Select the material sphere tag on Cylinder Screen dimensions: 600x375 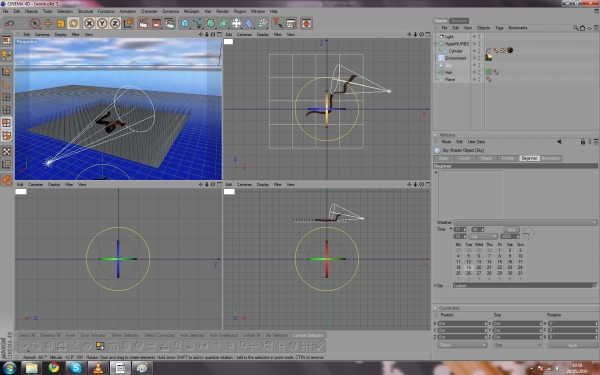pos(510,51)
